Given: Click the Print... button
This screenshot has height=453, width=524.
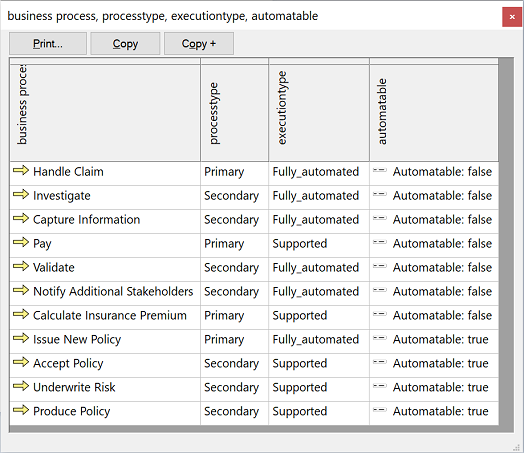Looking at the screenshot, I should (x=48, y=43).
